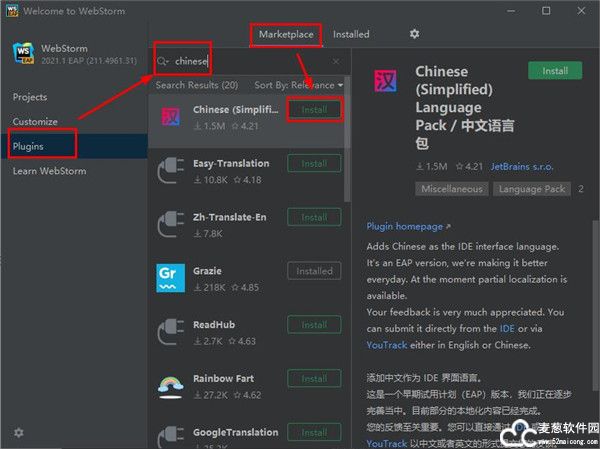Select the ReadHub plugin name
Screen dimensions: 600x449
(214, 325)
